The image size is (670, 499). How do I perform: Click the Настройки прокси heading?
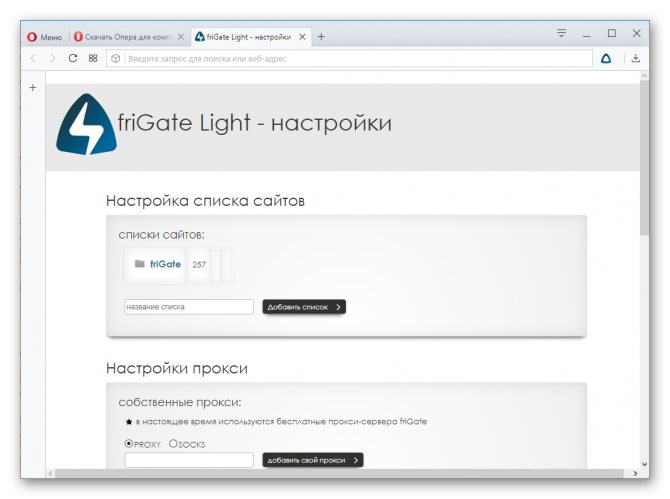[x=177, y=368]
